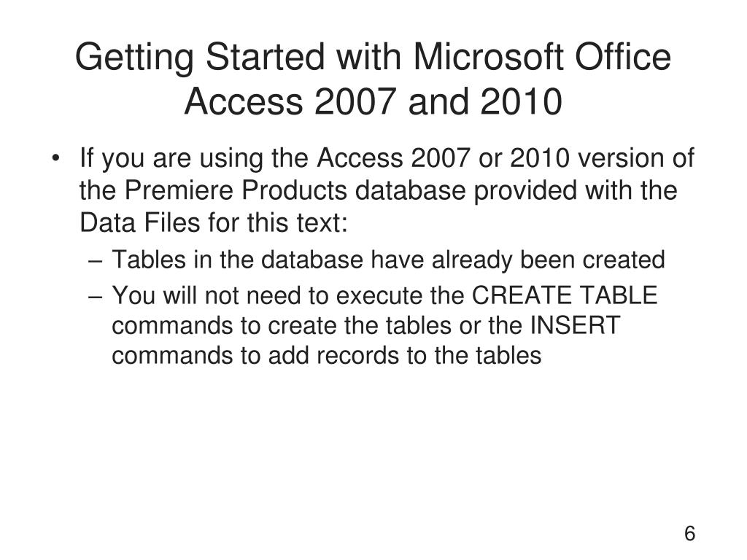Click the dash before 'You will not need'
Viewport: 747px width, 560px height.
(x=96, y=297)
